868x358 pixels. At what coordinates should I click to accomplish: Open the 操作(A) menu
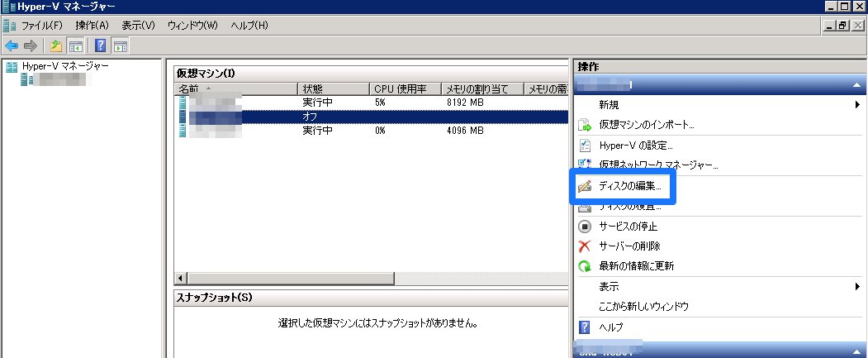92,26
